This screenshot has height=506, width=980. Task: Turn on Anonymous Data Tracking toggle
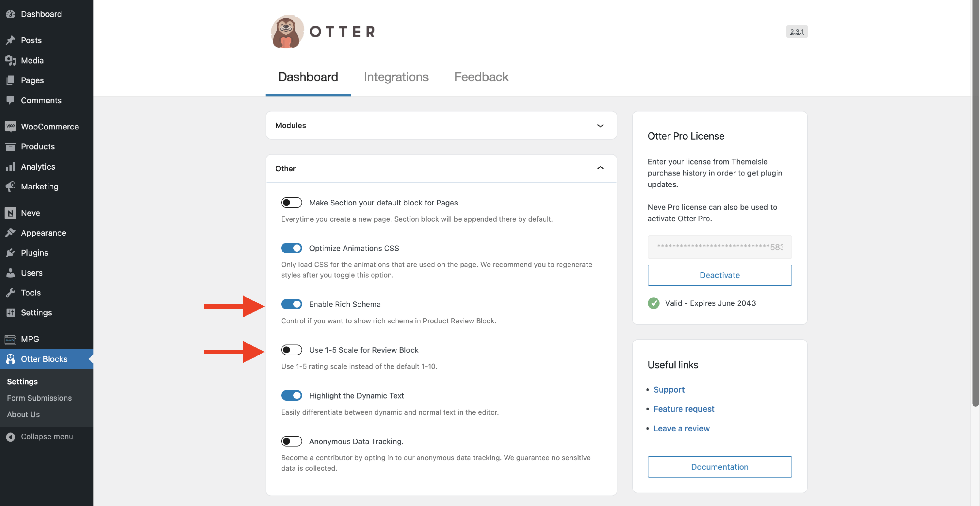point(291,441)
